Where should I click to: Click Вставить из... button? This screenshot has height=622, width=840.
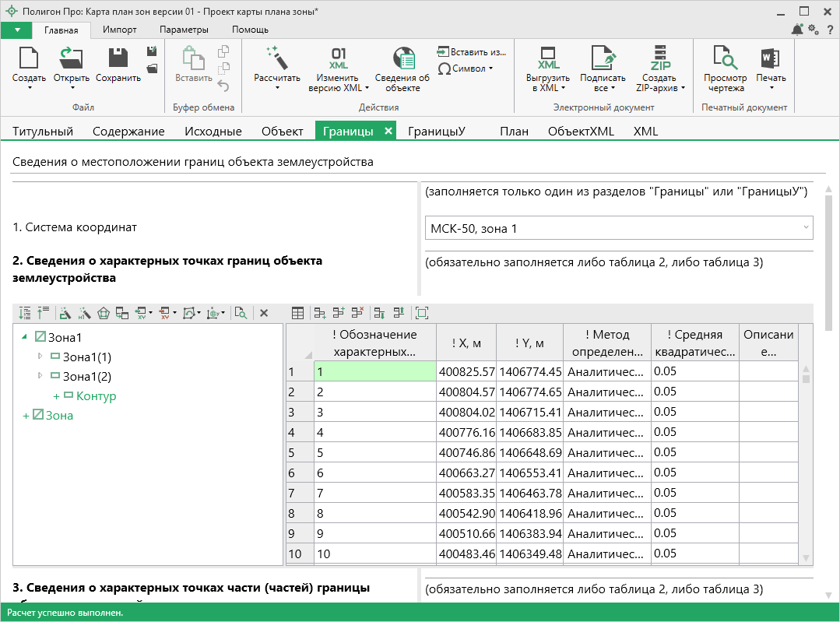pos(472,51)
